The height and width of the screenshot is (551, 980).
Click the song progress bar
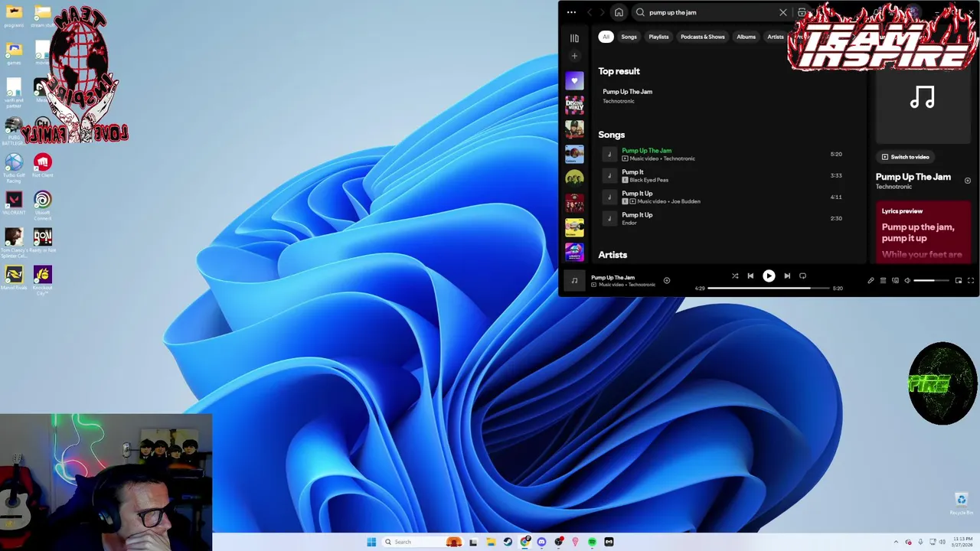pos(769,289)
